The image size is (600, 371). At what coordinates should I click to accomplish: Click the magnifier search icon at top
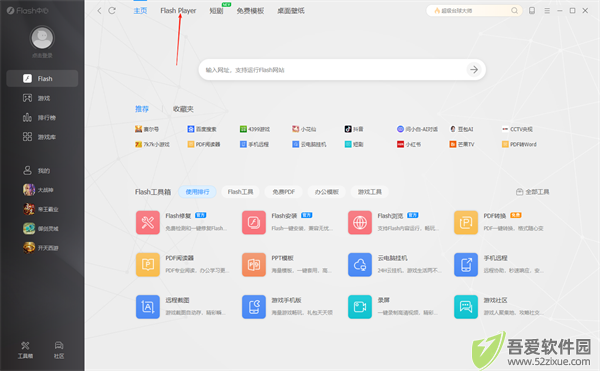coord(514,11)
